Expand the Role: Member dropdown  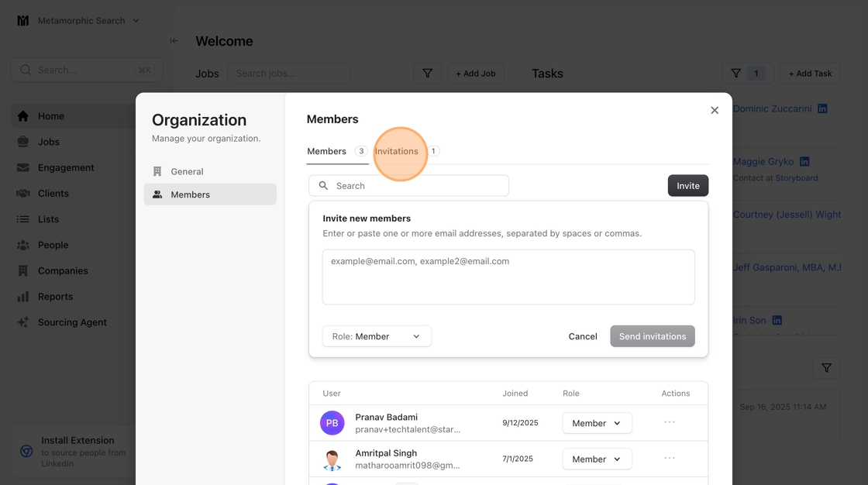click(377, 336)
